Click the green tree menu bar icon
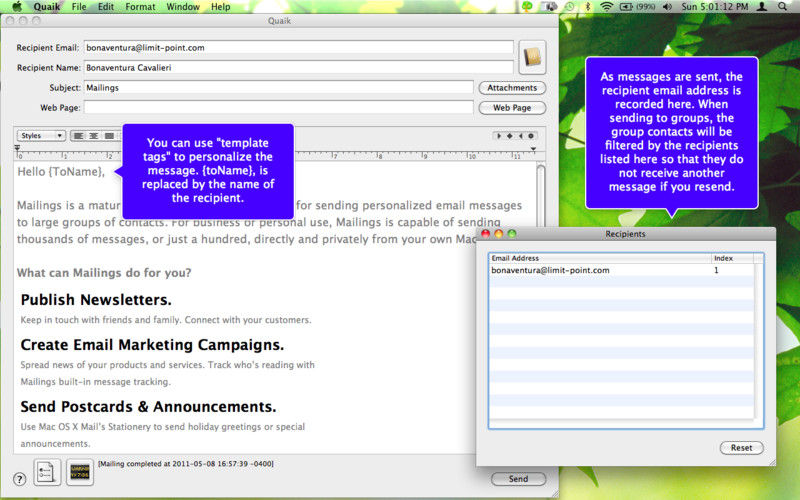The height and width of the screenshot is (500, 800). point(527,7)
